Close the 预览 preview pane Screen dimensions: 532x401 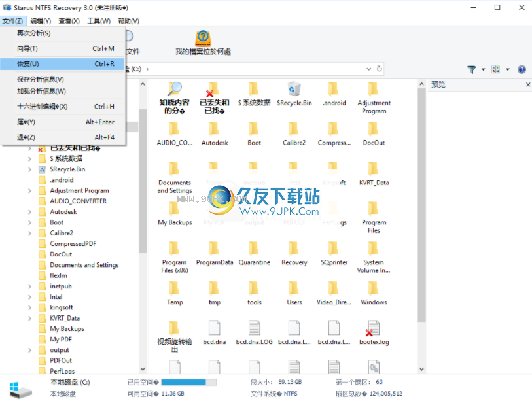[x=528, y=84]
